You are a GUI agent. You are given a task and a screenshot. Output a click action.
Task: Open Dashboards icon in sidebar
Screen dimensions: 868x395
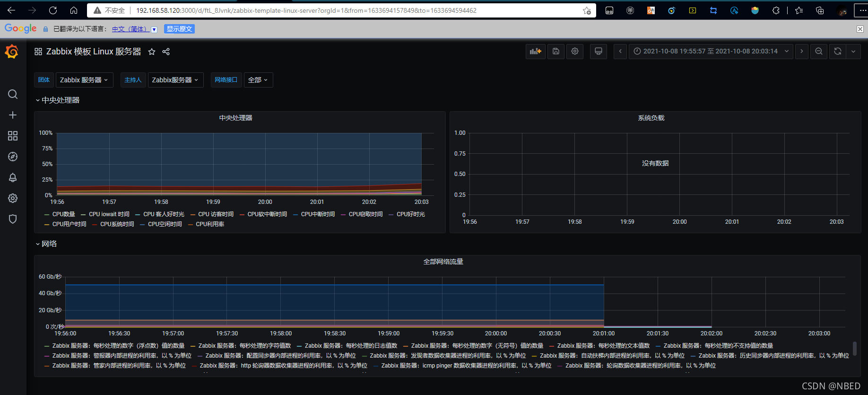point(13,136)
